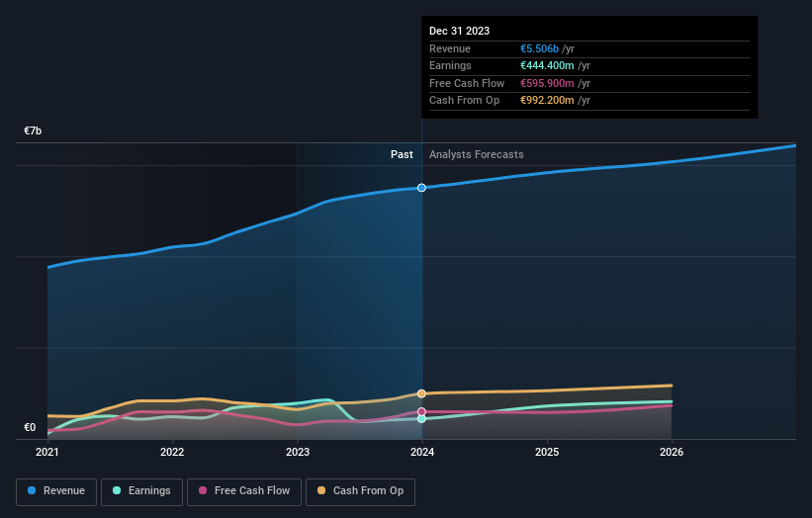Screen dimensions: 812x518
Task: Select the pink Free Cash Flow point at 2024
Action: [x=421, y=412]
